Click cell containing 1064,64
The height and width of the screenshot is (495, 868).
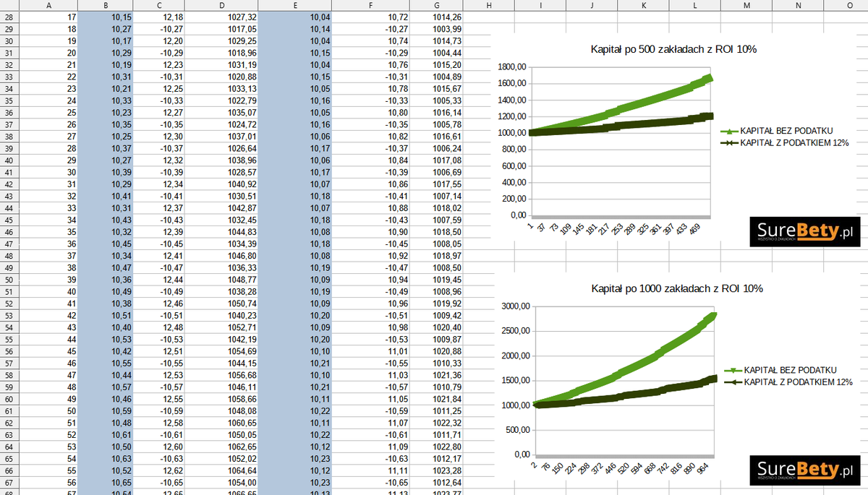pyautogui.click(x=221, y=470)
